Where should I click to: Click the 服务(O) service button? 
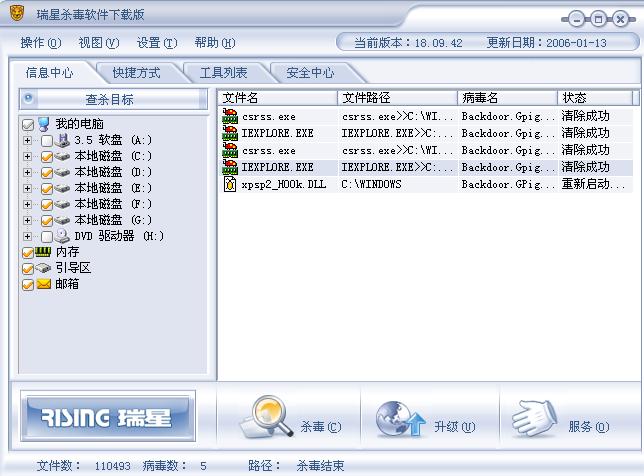570,417
